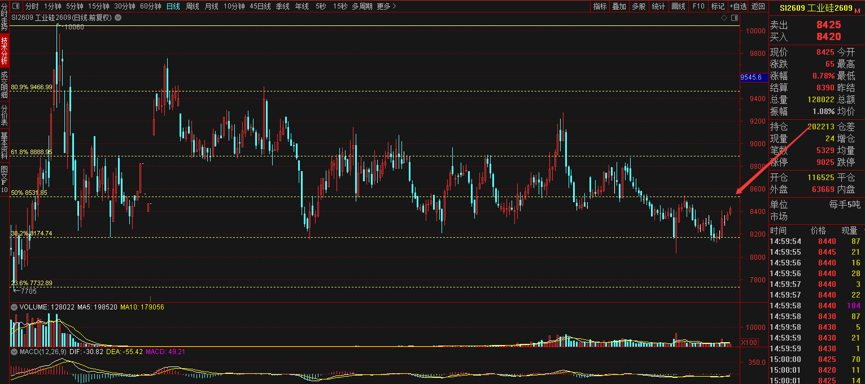865x384 pixels.
Task: Open the 指标 indicators button
Action: 600,7
